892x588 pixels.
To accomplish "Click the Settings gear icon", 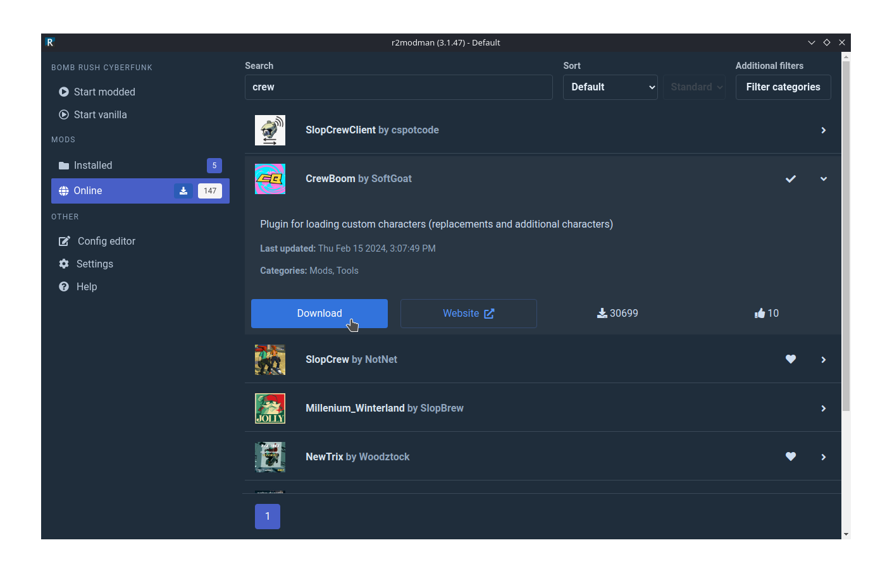I will (64, 264).
